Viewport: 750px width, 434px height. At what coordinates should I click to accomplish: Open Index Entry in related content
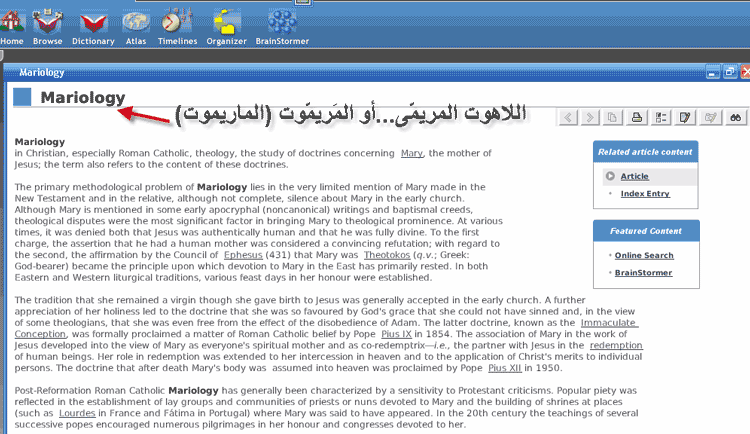point(645,194)
